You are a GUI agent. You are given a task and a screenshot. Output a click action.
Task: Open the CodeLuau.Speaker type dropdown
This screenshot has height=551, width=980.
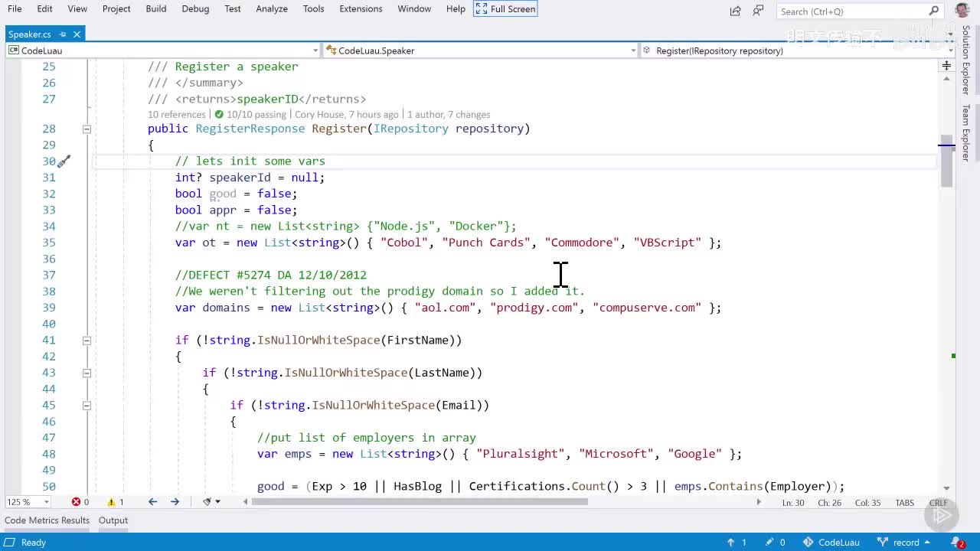coord(633,51)
